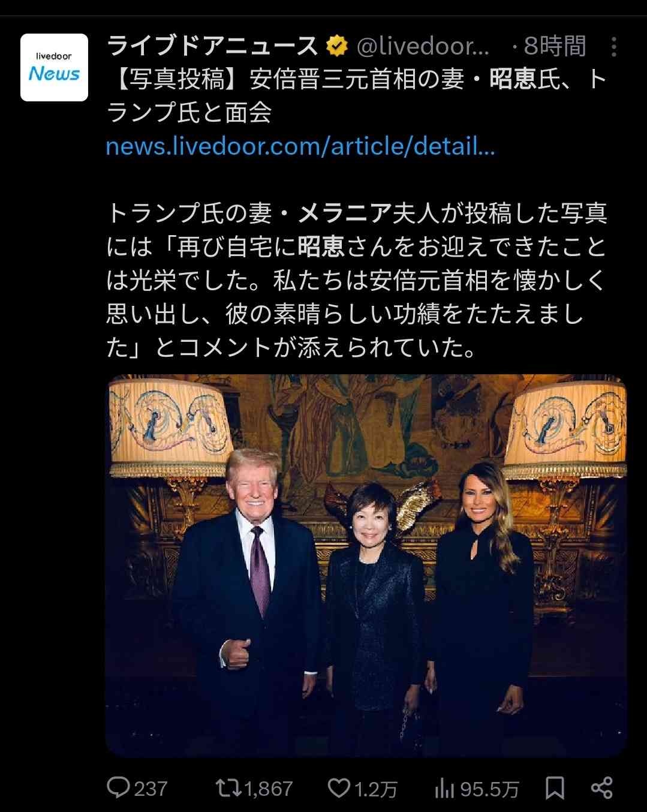Bookmark this livedoor News post
Image resolution: width=647 pixels, height=812 pixels.
[555, 788]
